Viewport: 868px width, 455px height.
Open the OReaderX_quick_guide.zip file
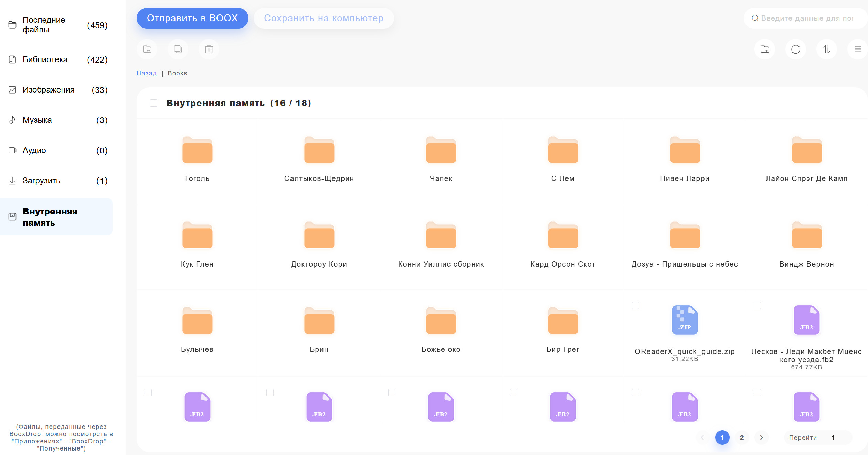click(x=685, y=321)
